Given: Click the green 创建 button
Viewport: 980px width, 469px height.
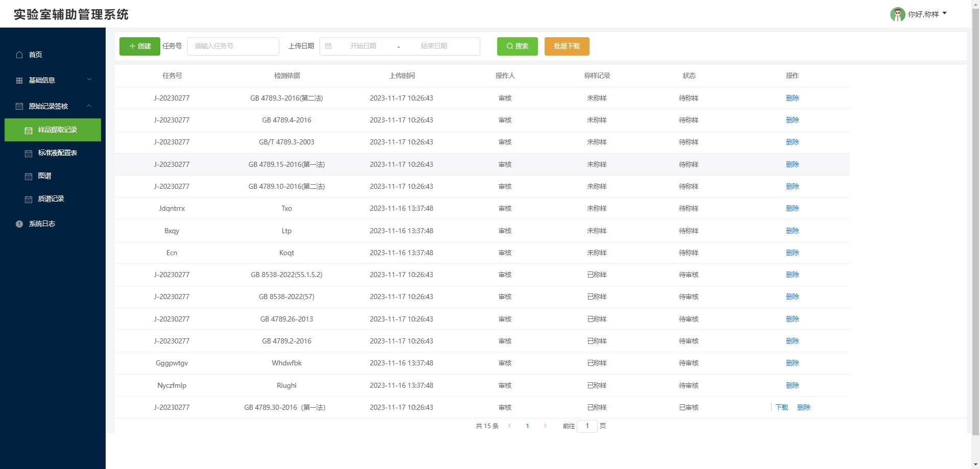Looking at the screenshot, I should pyautogui.click(x=140, y=46).
